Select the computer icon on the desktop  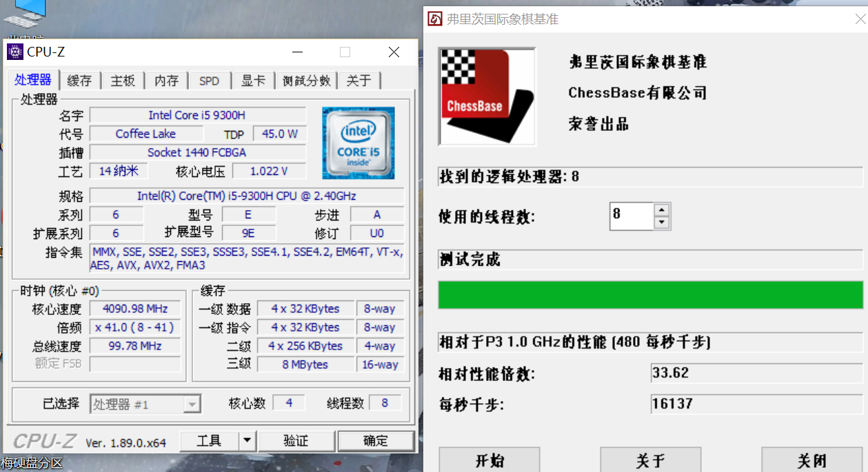coord(25,14)
